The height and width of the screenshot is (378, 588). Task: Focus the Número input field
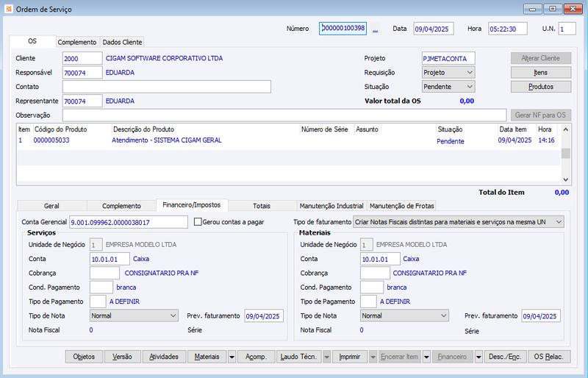343,29
